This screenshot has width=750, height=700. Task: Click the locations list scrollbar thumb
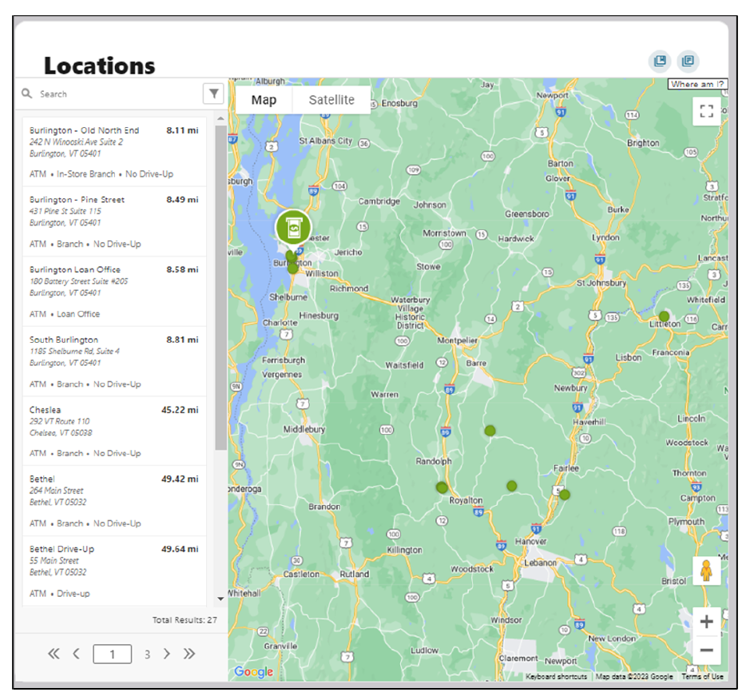point(220,287)
